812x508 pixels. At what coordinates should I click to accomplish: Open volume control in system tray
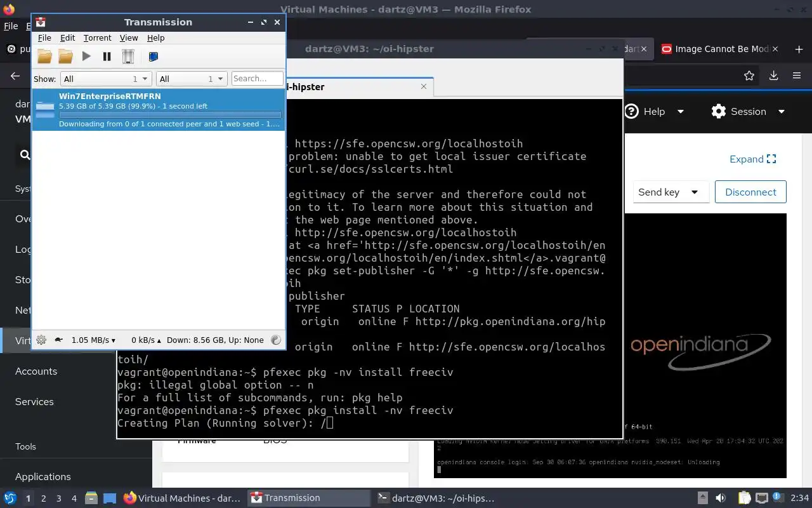(720, 498)
